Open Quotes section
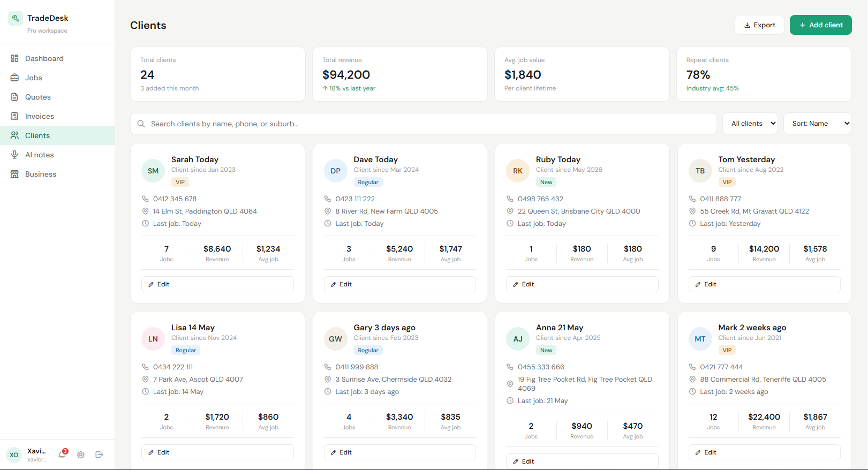This screenshot has width=868, height=470. click(57, 97)
